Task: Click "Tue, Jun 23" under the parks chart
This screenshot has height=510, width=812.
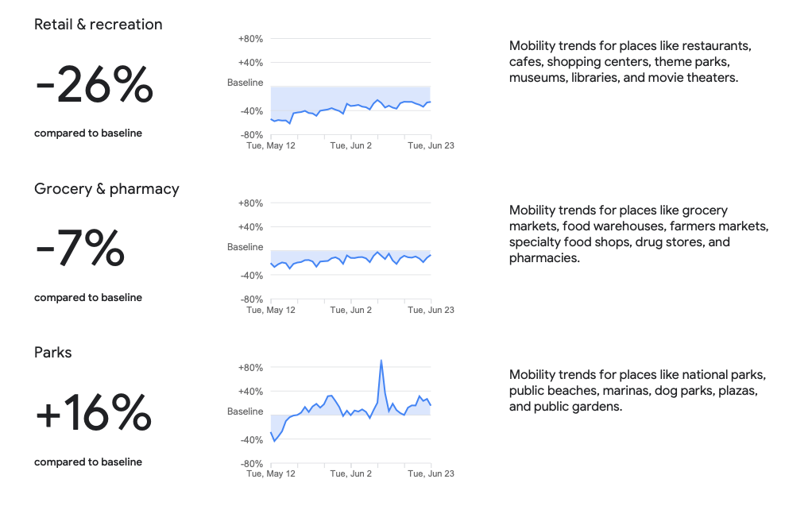Action: 431,474
